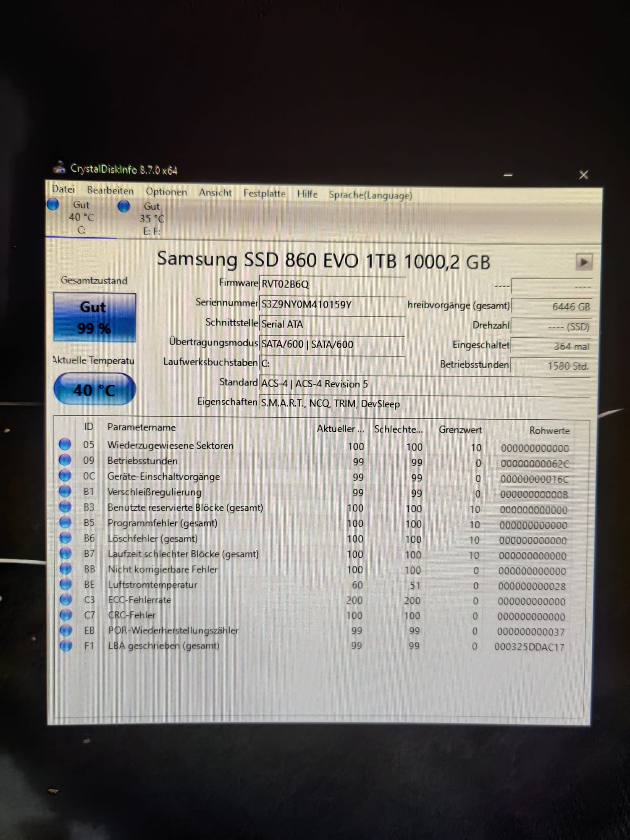Click status dot for Geräte-Einschaltvorgänge
630x840 pixels.
click(65, 475)
